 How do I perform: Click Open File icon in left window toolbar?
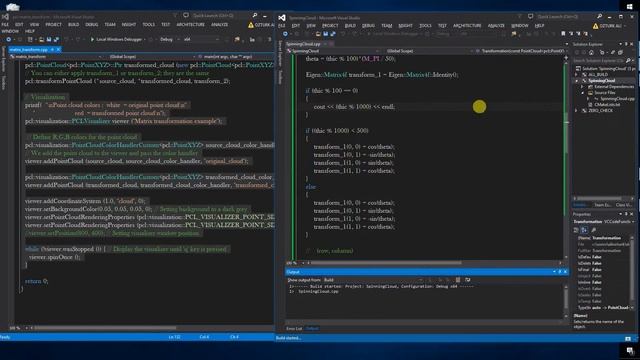[41, 40]
